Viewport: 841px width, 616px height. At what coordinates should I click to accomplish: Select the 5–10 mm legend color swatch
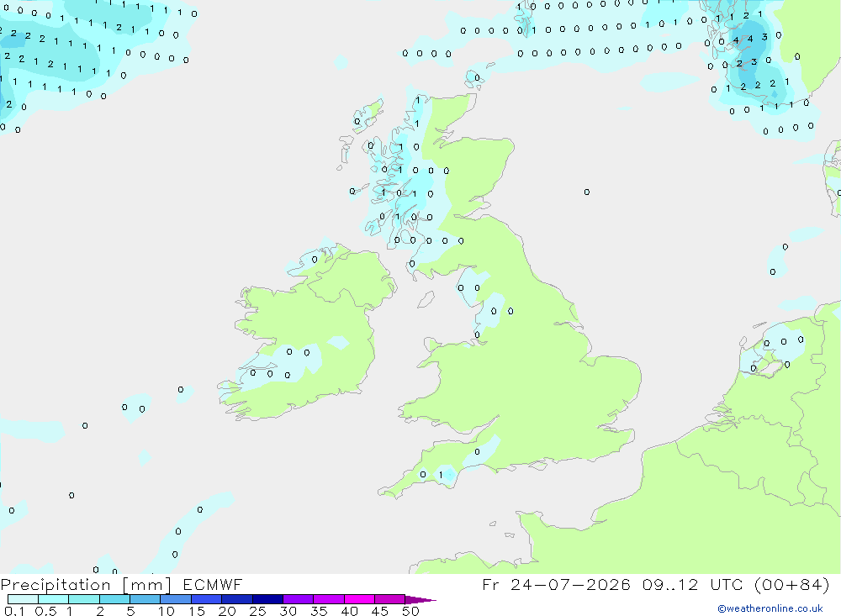(x=145, y=599)
